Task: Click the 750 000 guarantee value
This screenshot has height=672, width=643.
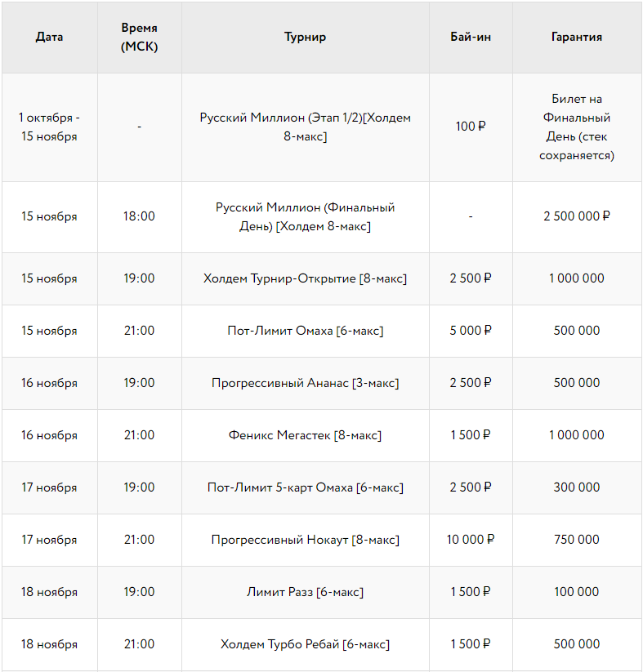Action: click(577, 540)
